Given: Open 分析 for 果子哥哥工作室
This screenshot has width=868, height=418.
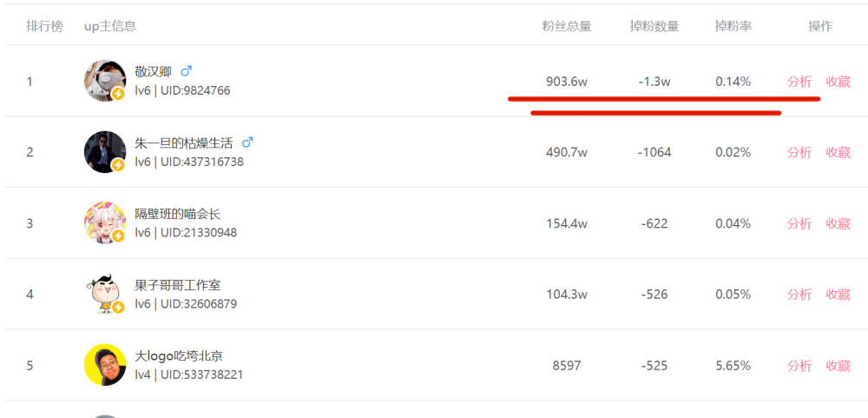Looking at the screenshot, I should 799,295.
